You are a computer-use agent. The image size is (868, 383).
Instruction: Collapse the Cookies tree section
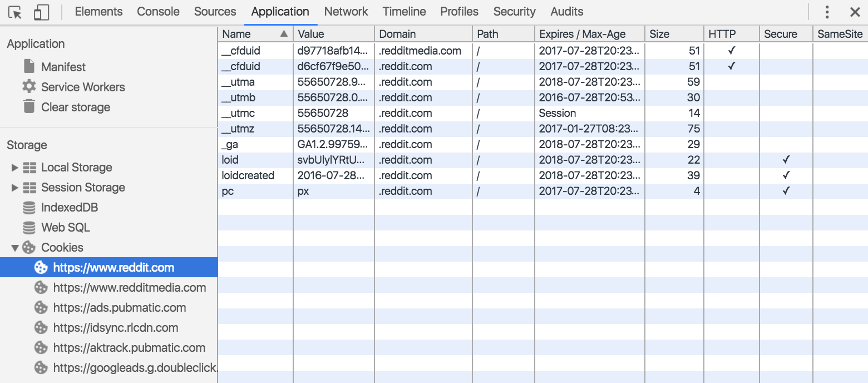pyautogui.click(x=15, y=248)
